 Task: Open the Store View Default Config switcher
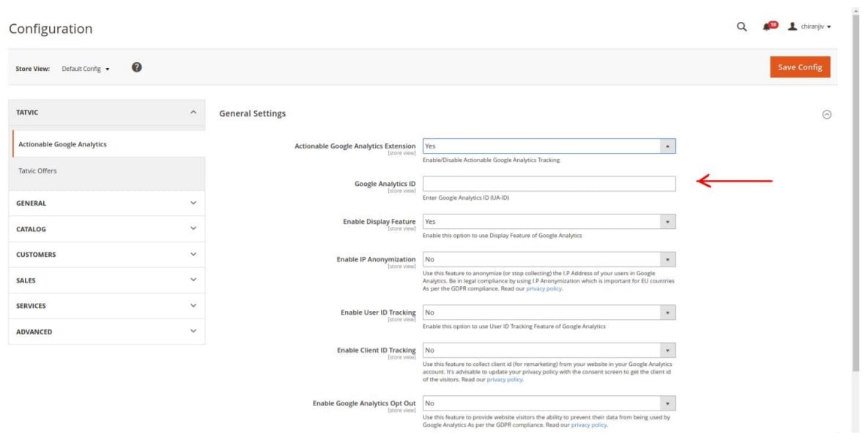pos(85,69)
